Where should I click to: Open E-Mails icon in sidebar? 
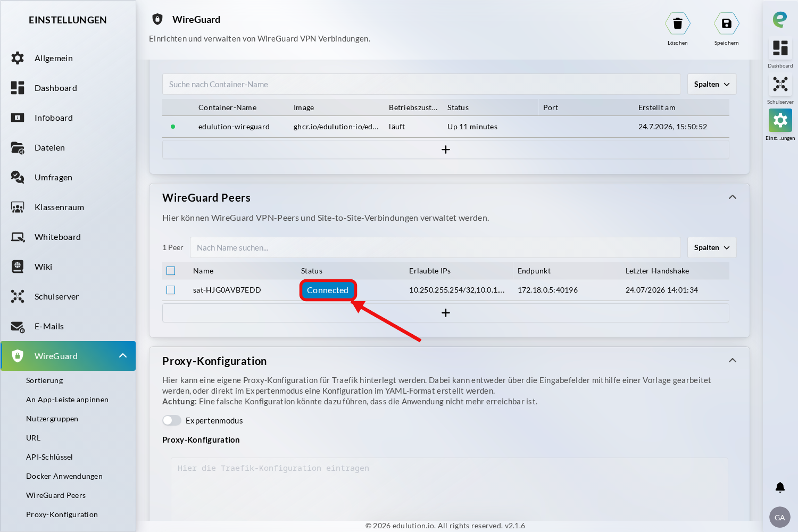coord(18,326)
